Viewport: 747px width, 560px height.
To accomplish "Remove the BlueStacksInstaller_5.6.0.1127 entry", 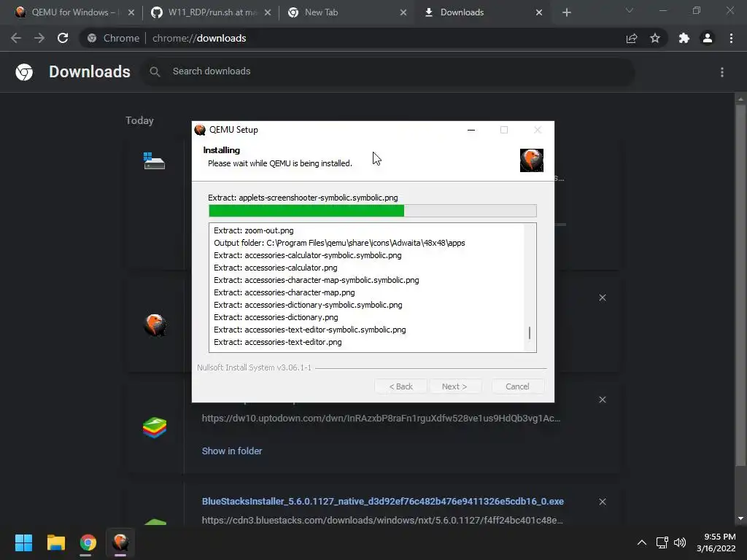I will coord(603,502).
